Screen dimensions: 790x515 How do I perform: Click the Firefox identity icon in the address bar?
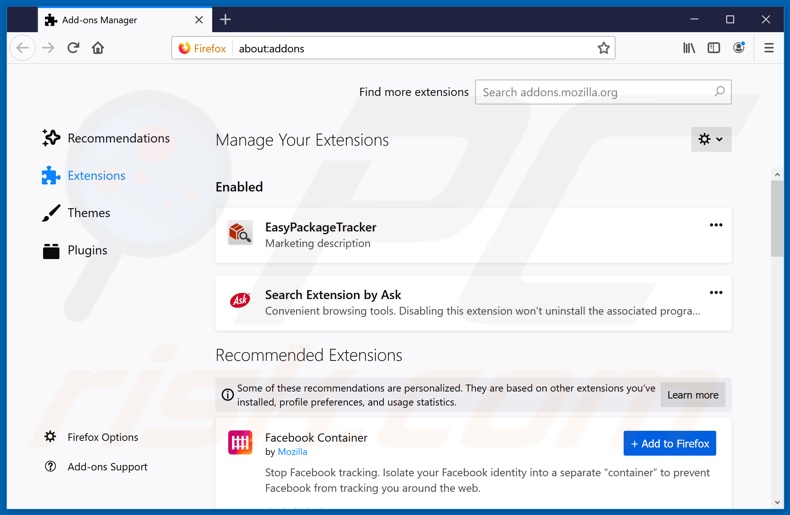click(203, 48)
